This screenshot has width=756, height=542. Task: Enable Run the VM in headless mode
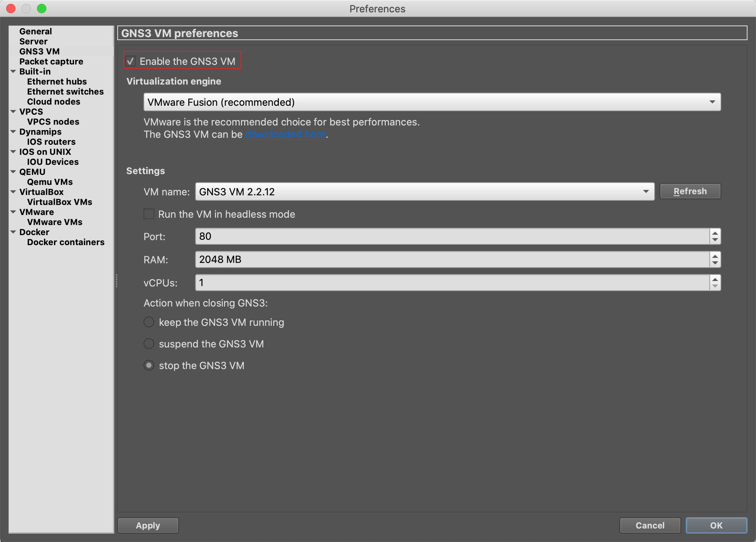tap(149, 214)
